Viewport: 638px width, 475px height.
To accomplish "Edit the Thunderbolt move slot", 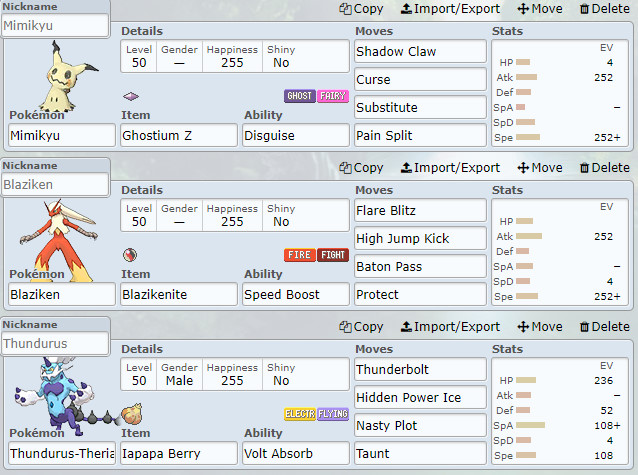I will pos(420,369).
